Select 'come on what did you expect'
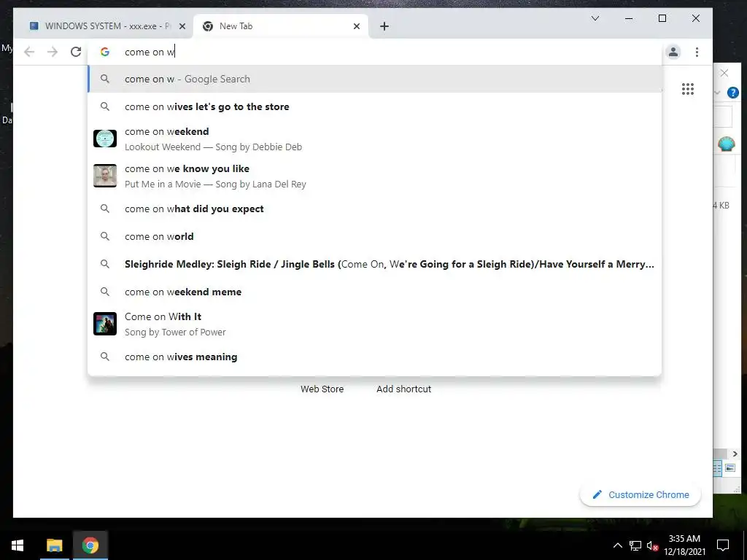 pyautogui.click(x=375, y=209)
